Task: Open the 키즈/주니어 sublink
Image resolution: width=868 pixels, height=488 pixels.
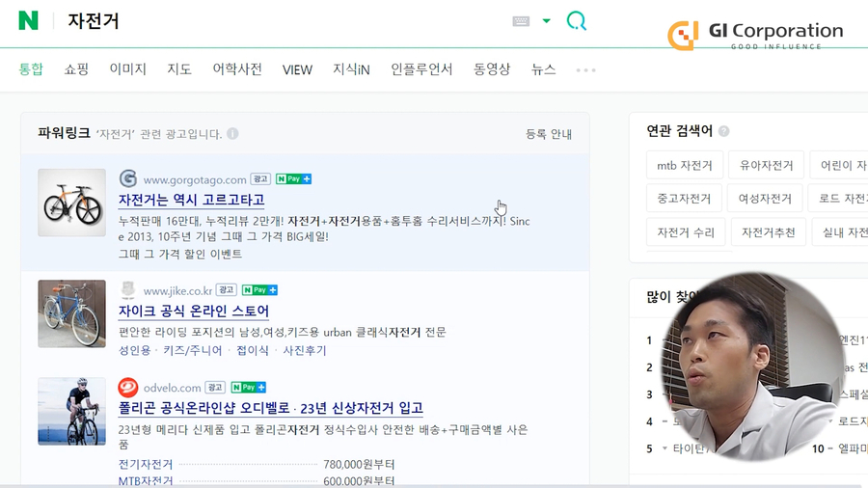Action: [x=193, y=351]
